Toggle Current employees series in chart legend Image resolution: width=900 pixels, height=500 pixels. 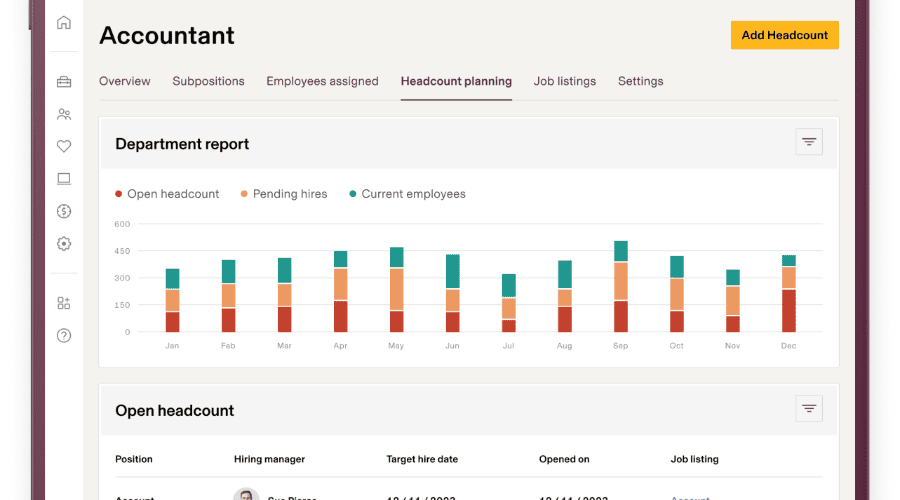coord(407,194)
